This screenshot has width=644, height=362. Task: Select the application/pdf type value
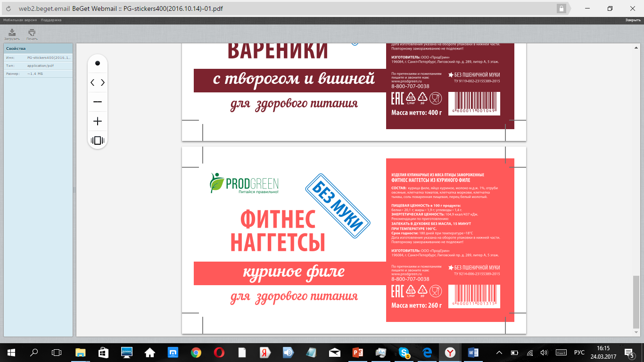click(x=40, y=66)
